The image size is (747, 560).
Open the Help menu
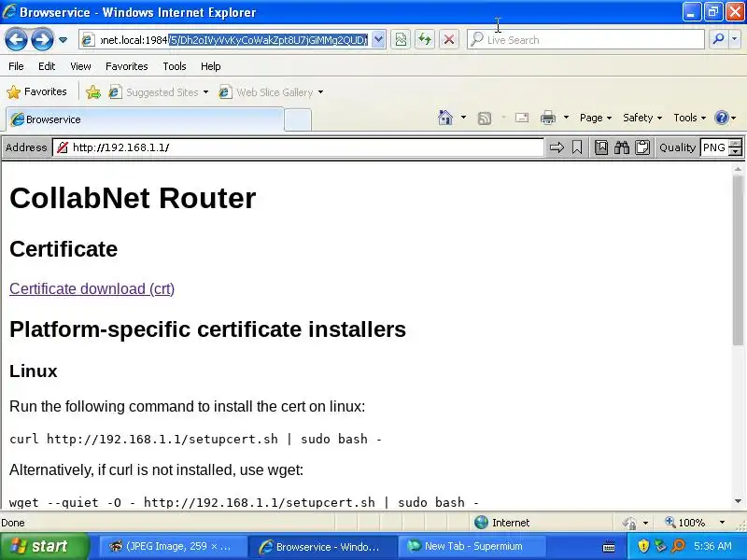(x=211, y=66)
